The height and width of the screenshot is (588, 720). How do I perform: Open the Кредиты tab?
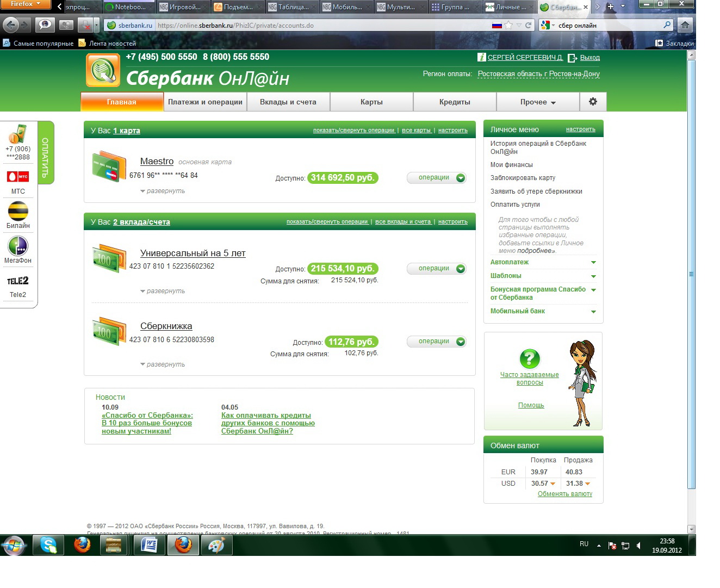455,102
